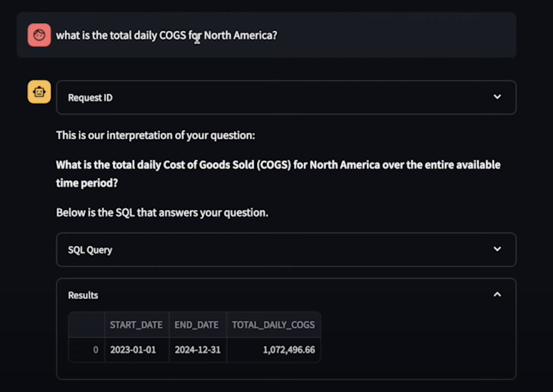The width and height of the screenshot is (553, 392).
Task: Collapse the Results section chevron
Action: coord(497,295)
